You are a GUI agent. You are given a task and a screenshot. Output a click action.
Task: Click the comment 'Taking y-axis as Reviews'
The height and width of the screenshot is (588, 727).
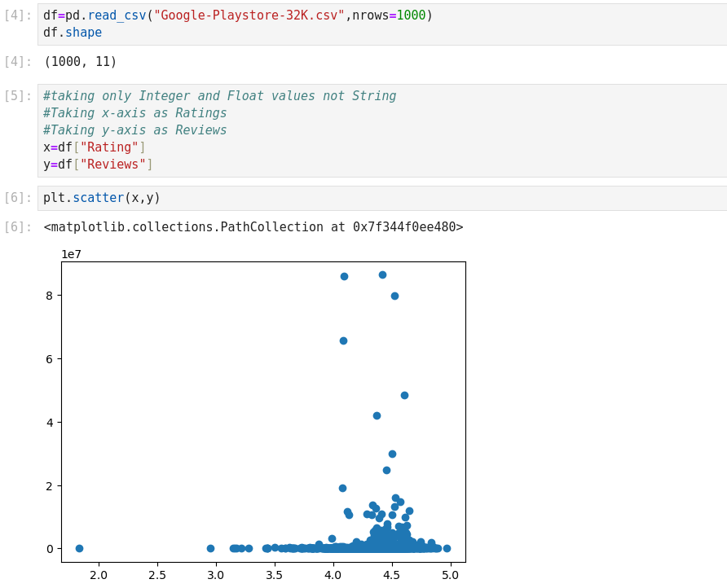(x=135, y=130)
